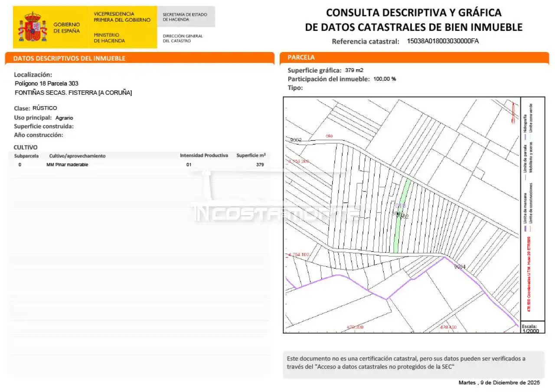Click parcel label "9004" on the map
This screenshot has height=392, width=555.
tap(460, 267)
